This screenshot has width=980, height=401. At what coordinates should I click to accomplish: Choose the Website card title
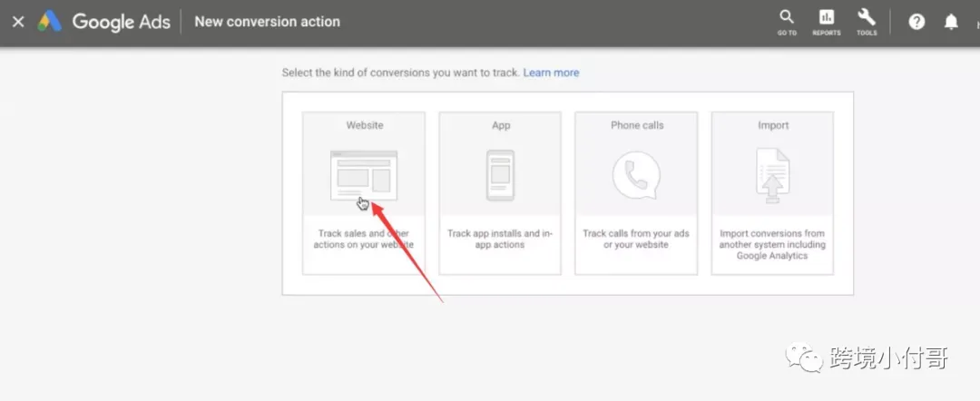[x=365, y=125]
